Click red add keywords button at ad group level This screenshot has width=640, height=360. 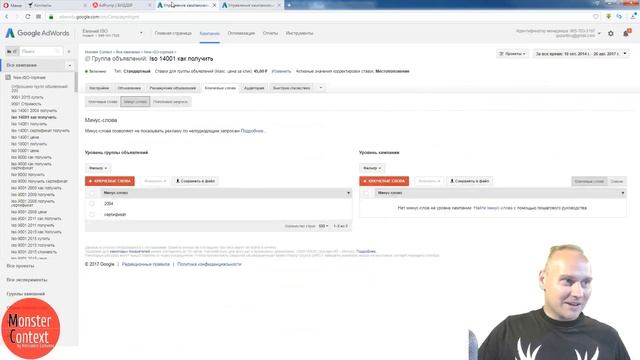[x=110, y=181]
